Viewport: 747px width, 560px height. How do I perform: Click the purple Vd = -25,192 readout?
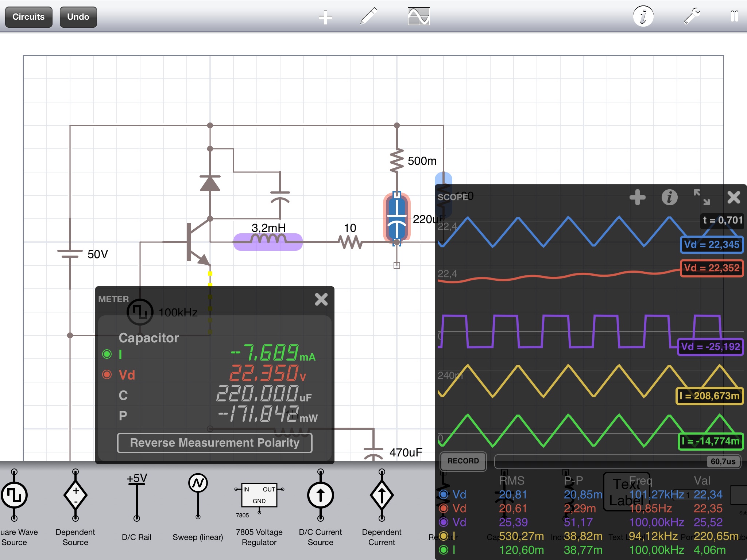tap(711, 347)
